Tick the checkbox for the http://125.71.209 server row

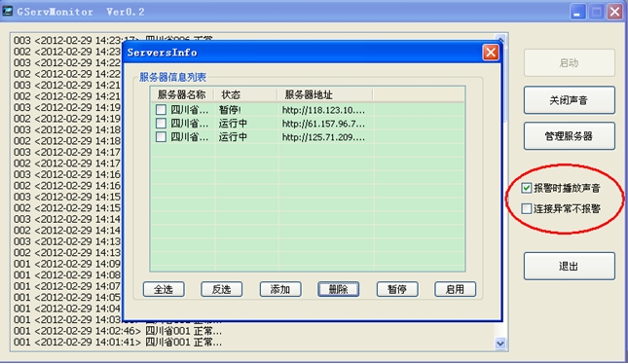pos(161,137)
